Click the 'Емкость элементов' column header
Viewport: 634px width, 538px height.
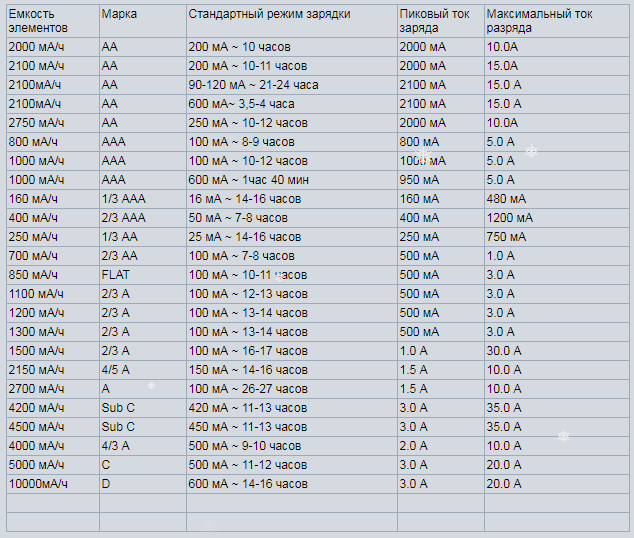click(x=53, y=21)
